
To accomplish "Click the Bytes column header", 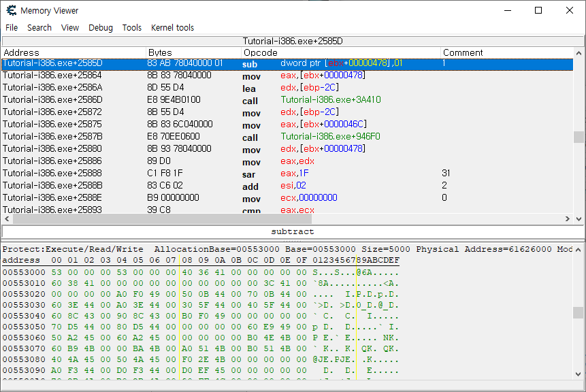I will tap(193, 52).
